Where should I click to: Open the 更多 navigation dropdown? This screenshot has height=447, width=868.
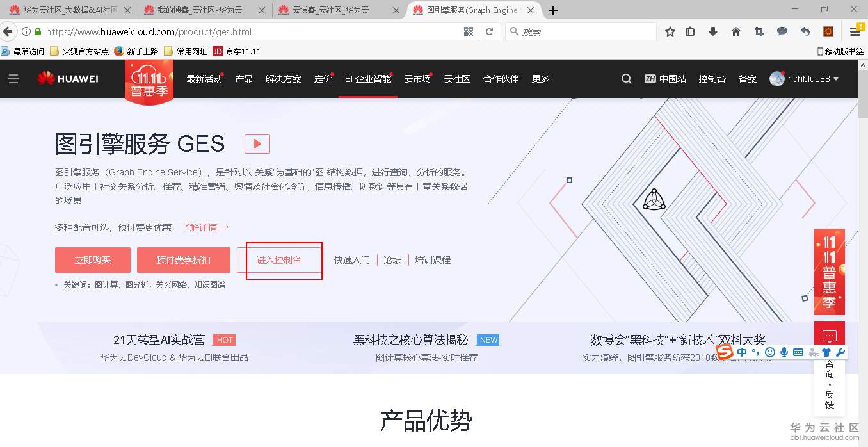click(x=540, y=79)
